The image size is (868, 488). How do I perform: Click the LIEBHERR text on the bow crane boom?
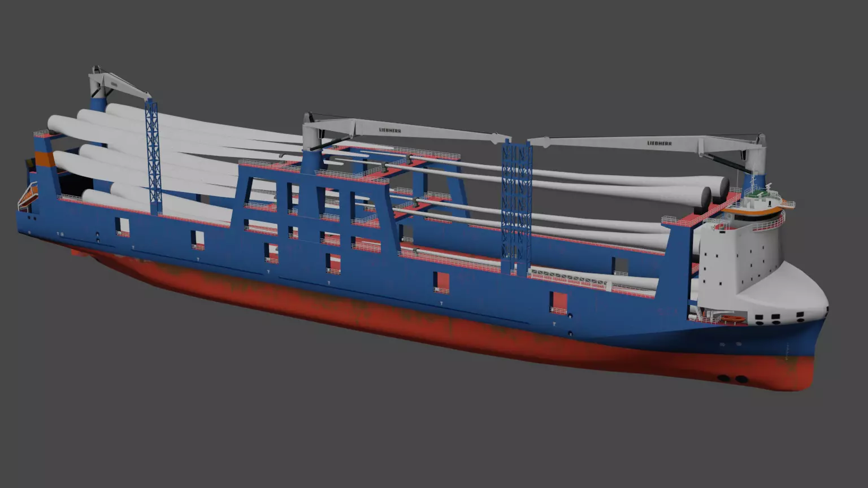point(659,143)
